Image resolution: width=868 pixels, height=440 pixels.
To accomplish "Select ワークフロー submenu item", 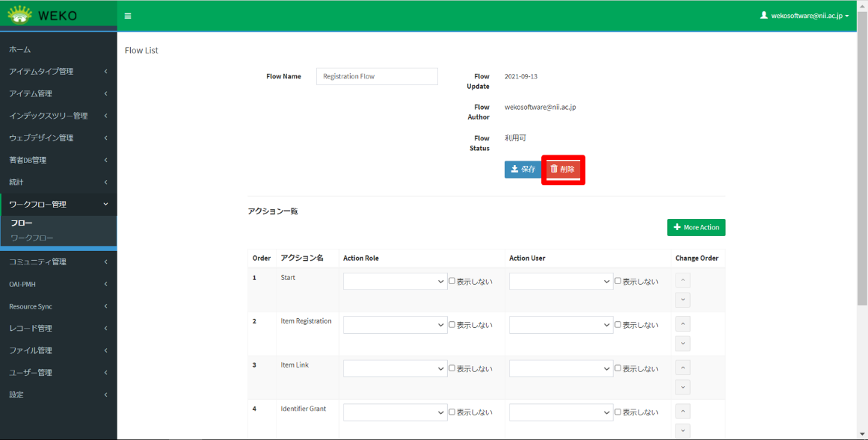I will click(x=32, y=238).
